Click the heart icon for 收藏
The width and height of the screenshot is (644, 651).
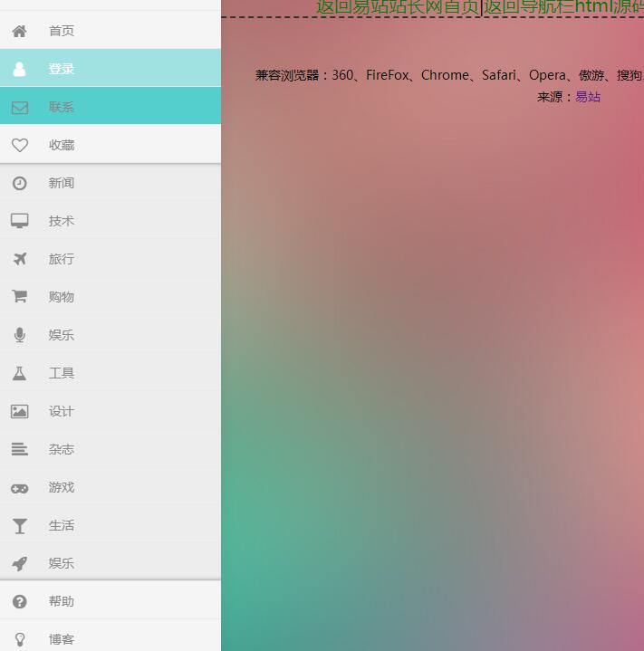[20, 145]
